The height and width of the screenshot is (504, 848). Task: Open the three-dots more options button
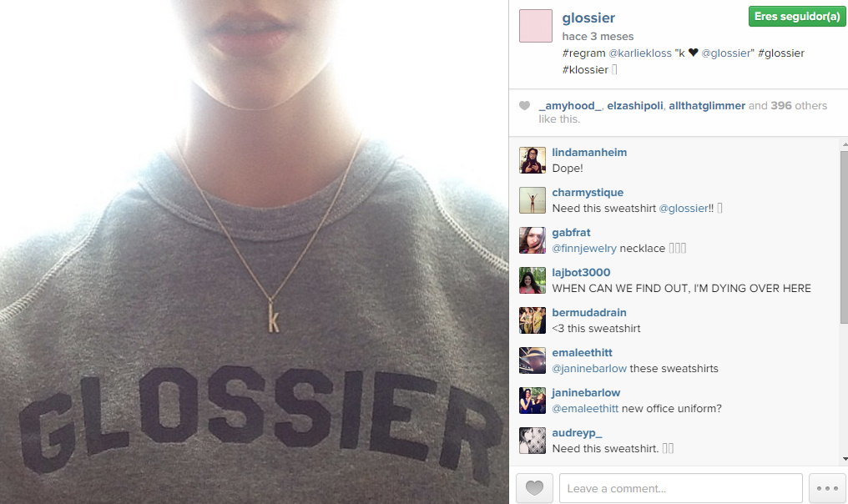[827, 488]
